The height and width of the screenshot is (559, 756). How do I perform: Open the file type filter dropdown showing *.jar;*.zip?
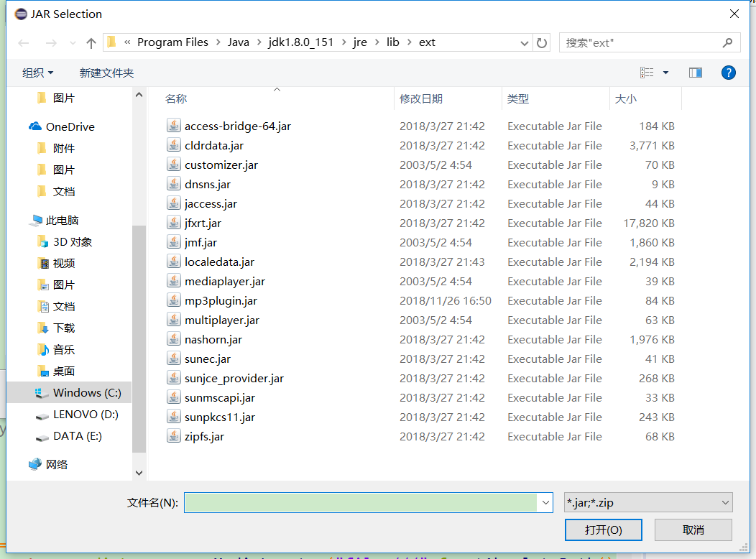647,502
